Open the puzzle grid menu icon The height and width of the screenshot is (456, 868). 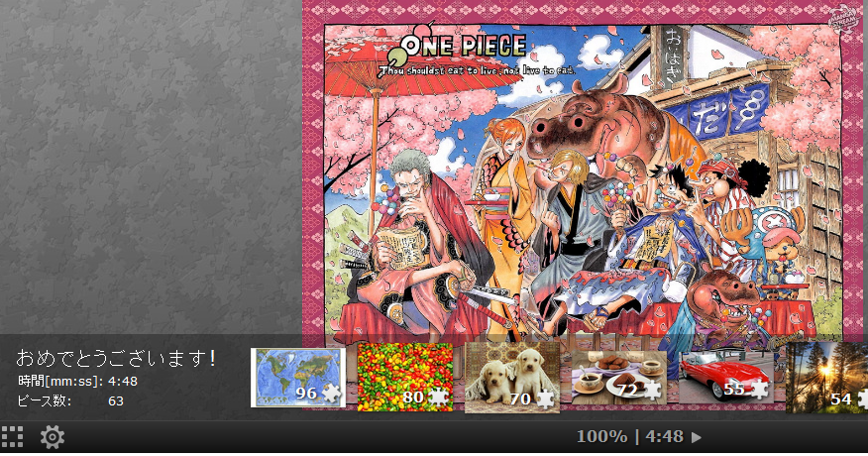point(12,437)
